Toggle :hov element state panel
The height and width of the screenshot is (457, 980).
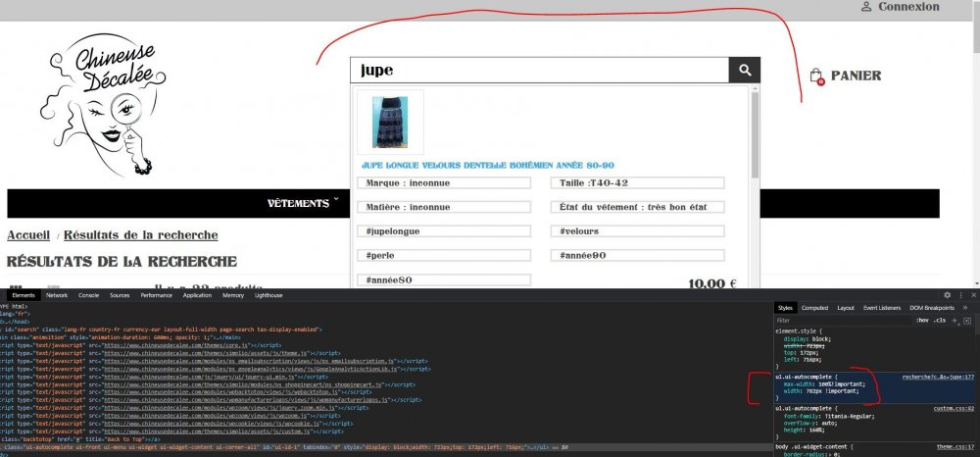coord(922,320)
